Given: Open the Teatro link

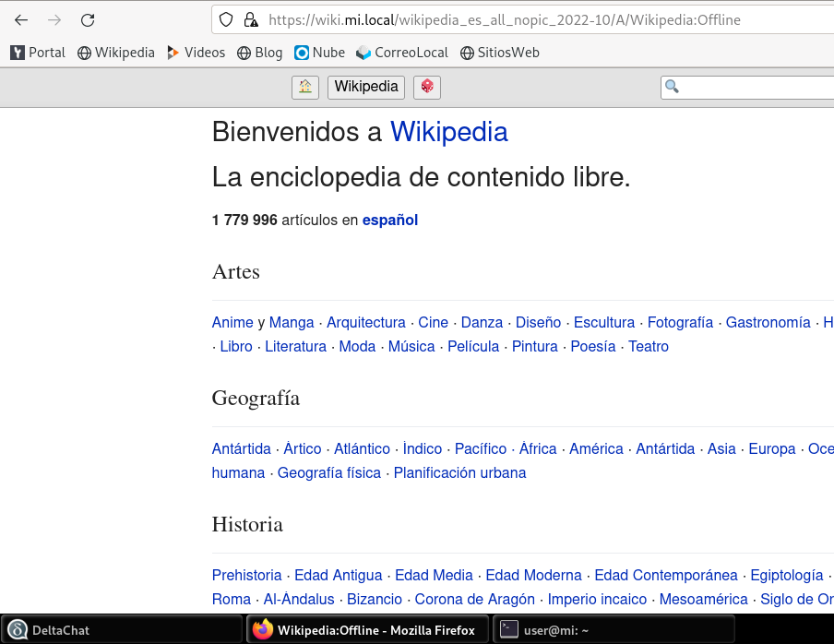Looking at the screenshot, I should (x=649, y=346).
